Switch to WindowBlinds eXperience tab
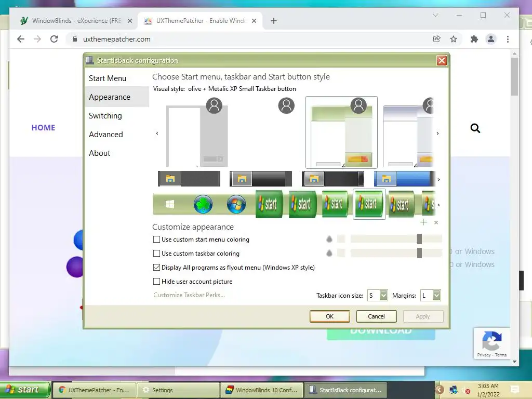The width and height of the screenshot is (532, 399). [75, 21]
